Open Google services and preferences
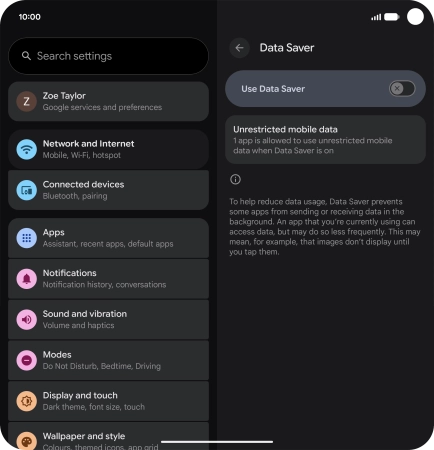The image size is (434, 450). pos(108,101)
